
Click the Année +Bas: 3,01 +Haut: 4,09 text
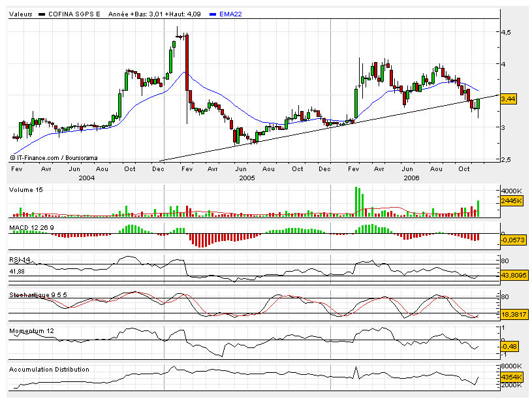coord(154,14)
